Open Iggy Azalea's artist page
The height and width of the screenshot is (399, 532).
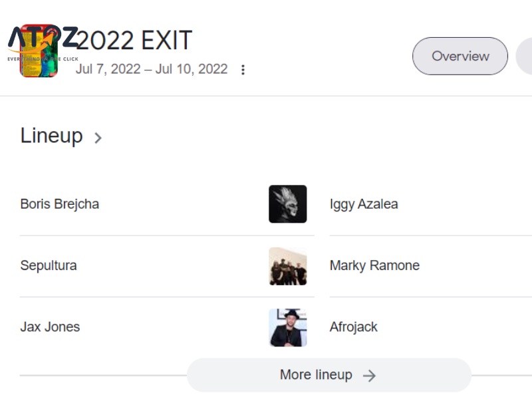pos(364,204)
